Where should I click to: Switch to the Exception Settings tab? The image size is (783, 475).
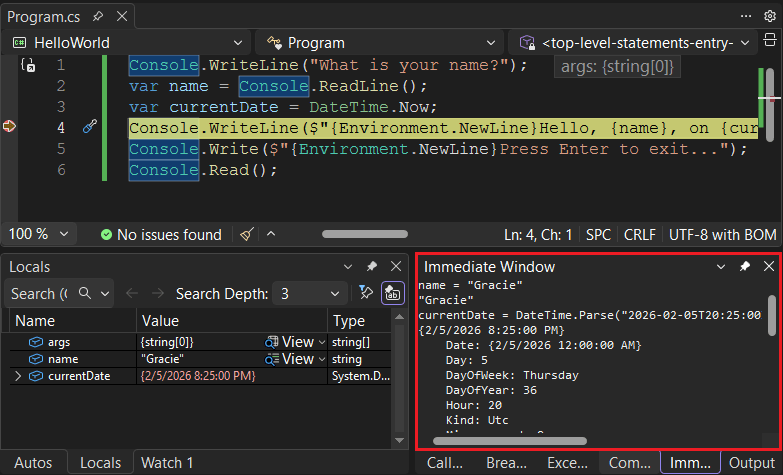pos(567,463)
